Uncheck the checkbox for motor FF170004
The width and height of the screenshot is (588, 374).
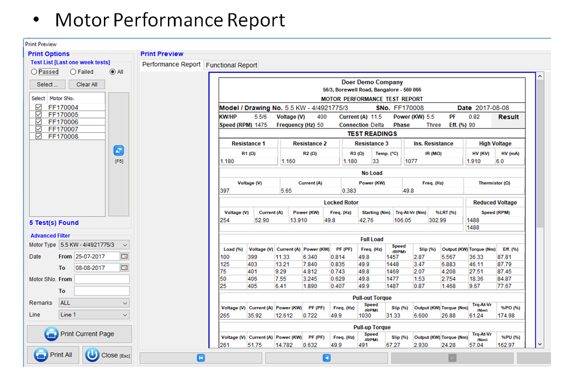tap(38, 107)
